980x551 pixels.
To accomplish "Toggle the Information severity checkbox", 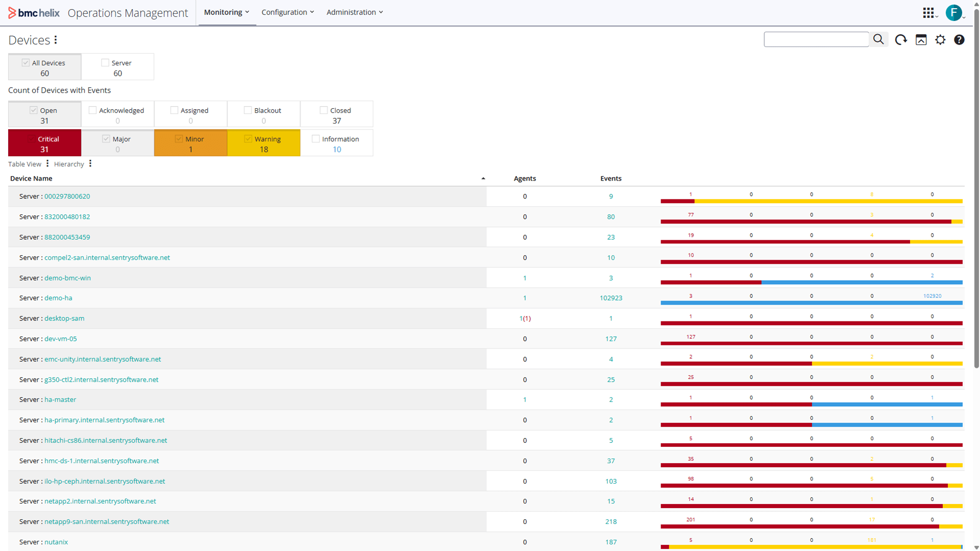I will (316, 139).
